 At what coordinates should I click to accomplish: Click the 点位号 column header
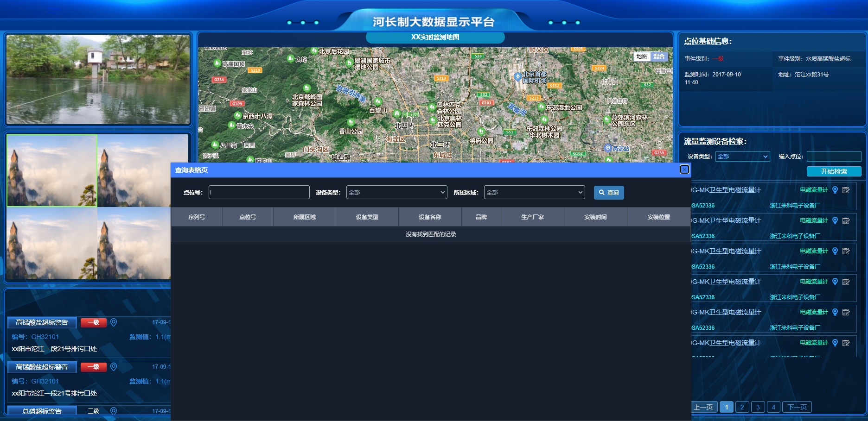click(x=248, y=217)
